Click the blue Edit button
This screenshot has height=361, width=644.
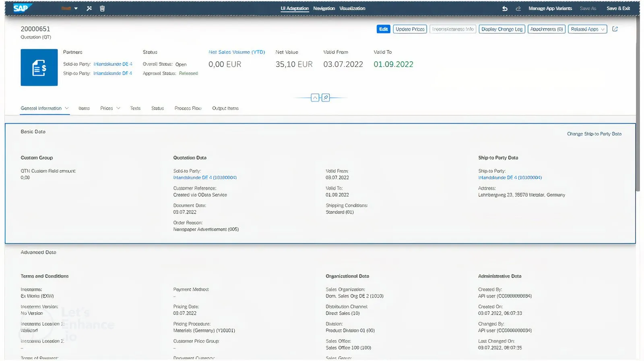384,29
